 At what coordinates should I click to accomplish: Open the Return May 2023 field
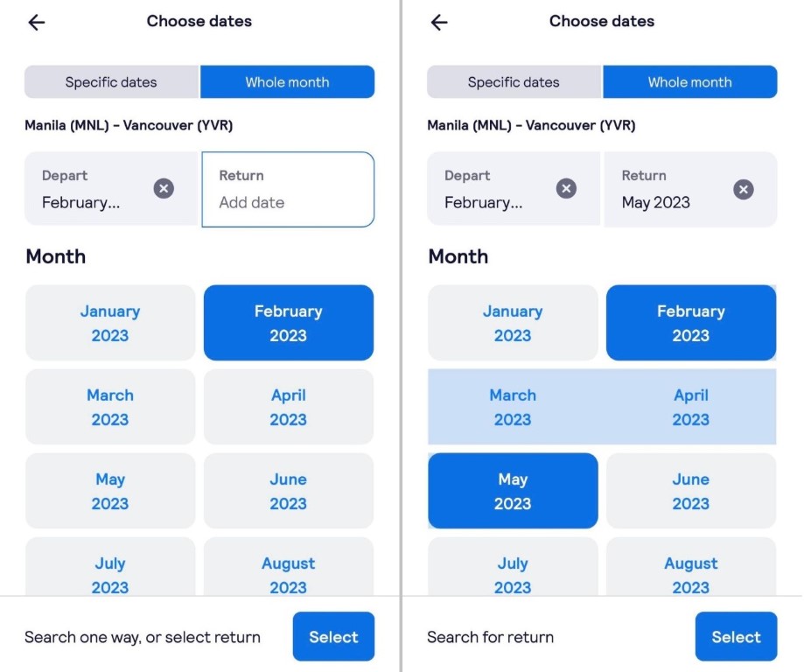click(x=690, y=189)
